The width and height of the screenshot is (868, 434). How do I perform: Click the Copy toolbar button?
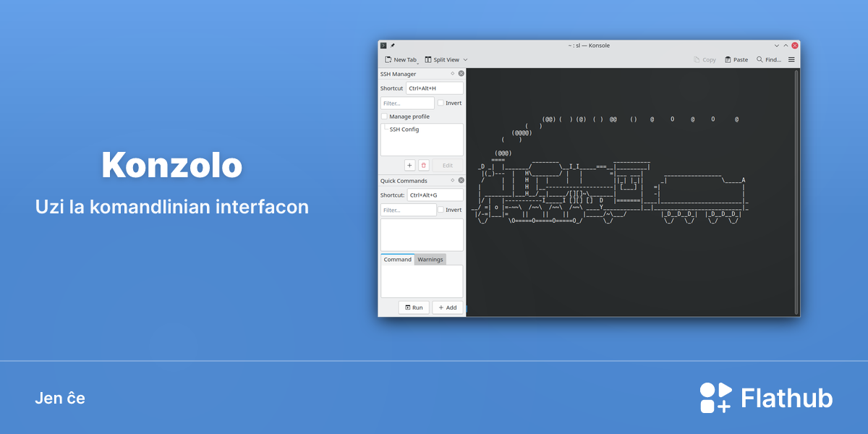pos(705,59)
